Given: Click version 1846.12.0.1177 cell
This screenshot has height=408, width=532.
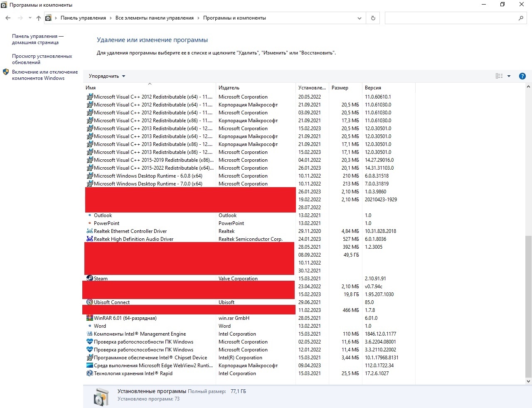Looking at the screenshot, I should pyautogui.click(x=381, y=334).
